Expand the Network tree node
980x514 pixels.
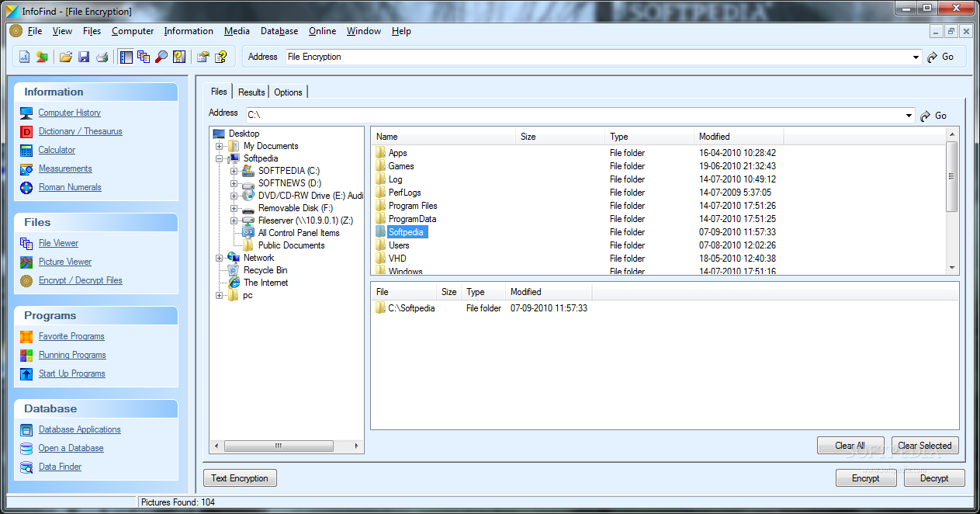tap(220, 258)
